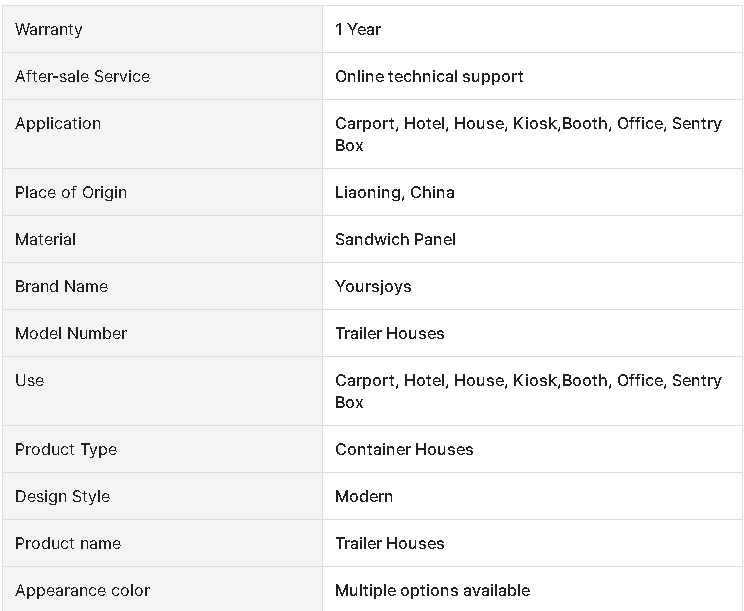Select the "Container Houses" value
Viewport: 744px width, 611px height.
[404, 449]
